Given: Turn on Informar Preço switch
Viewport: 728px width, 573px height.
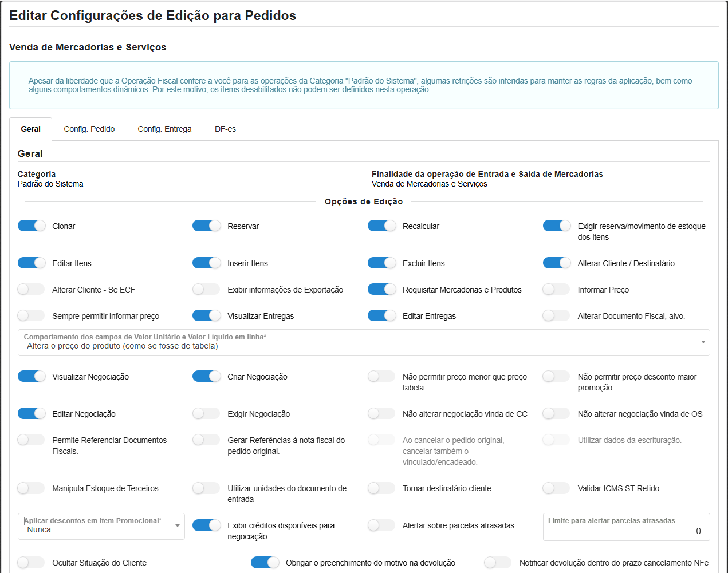Looking at the screenshot, I should [x=556, y=289].
